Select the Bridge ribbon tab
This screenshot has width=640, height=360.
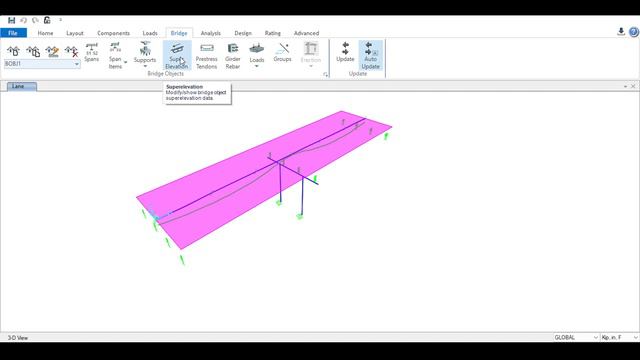click(x=179, y=33)
